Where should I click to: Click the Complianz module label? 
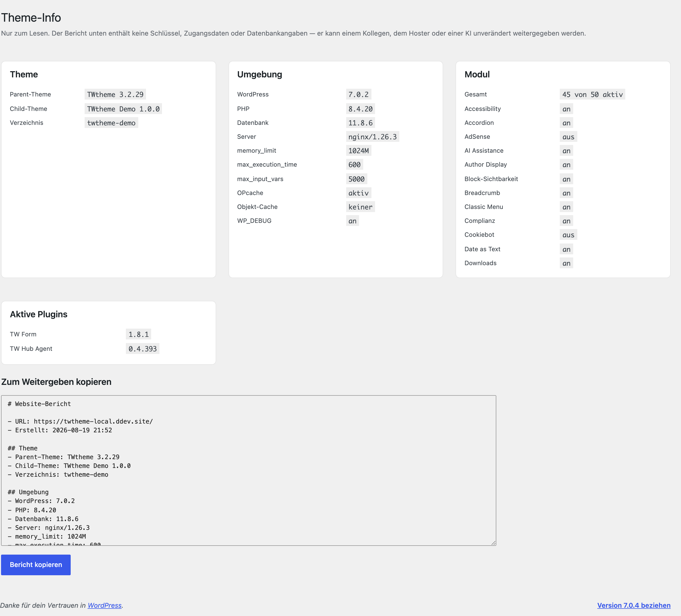480,221
